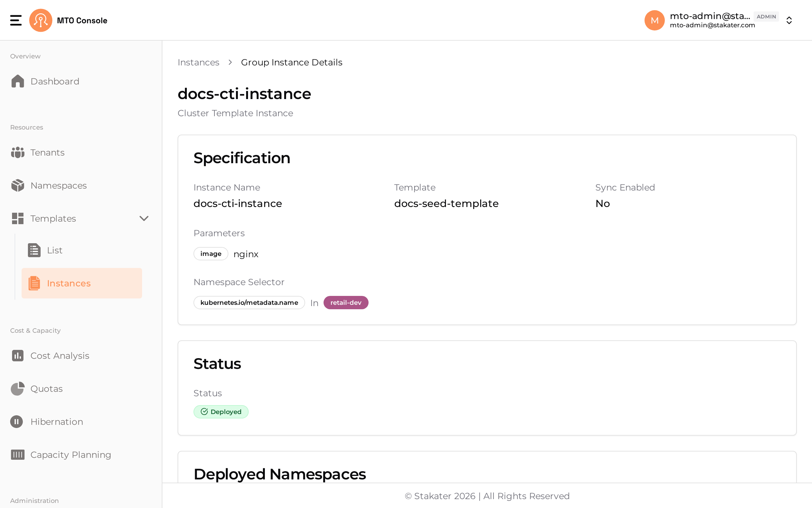
Task: Click the Deployed Namespaces section heading
Action: pos(279,474)
